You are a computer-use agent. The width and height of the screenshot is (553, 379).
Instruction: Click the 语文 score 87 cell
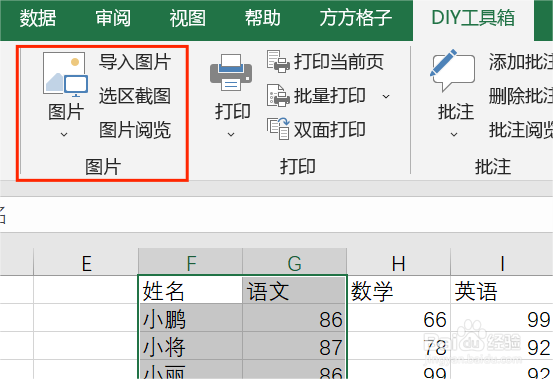(294, 346)
